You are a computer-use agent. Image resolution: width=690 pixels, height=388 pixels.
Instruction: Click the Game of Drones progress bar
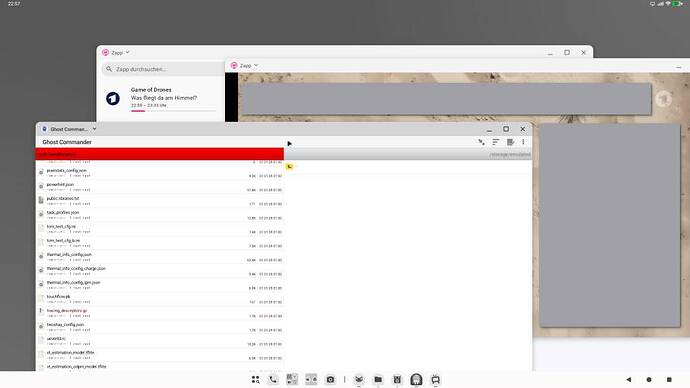pos(173,111)
